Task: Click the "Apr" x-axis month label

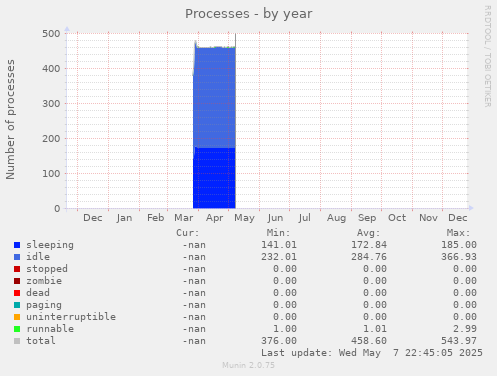Action: [214, 218]
